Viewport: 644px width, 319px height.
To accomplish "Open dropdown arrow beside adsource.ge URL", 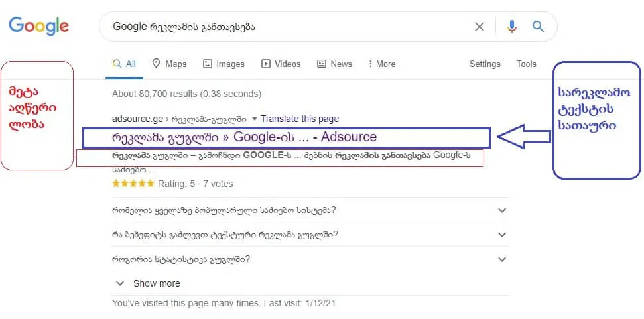I will (x=254, y=119).
